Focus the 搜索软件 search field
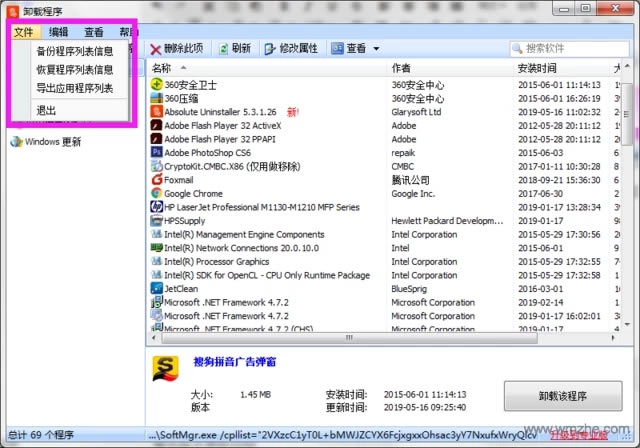The image size is (640, 448). pyautogui.click(x=569, y=49)
